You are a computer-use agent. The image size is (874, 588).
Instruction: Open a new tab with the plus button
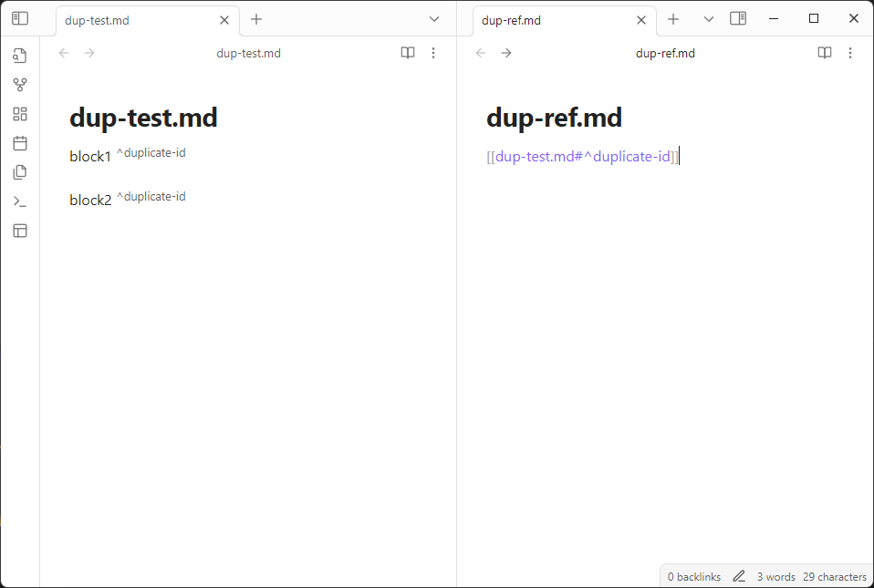pyautogui.click(x=257, y=19)
